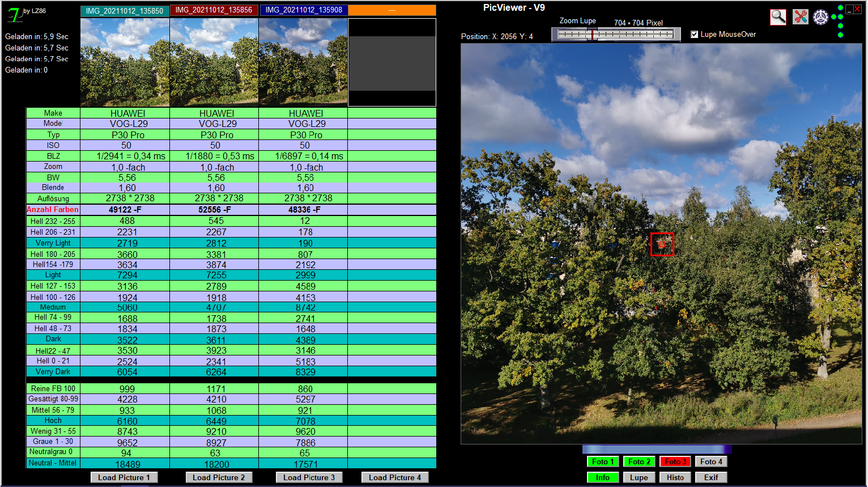
Task: Open the purple gear settings icon
Action: (820, 18)
